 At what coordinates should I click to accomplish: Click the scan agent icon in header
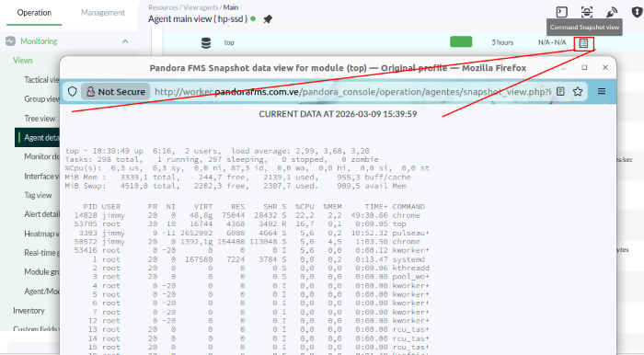click(587, 12)
